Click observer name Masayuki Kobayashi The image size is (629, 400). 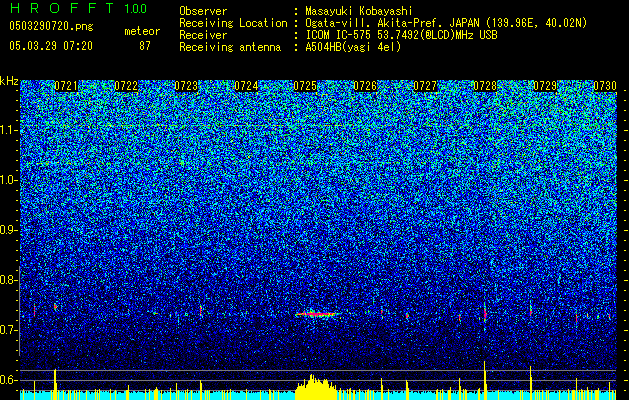pyautogui.click(x=359, y=11)
